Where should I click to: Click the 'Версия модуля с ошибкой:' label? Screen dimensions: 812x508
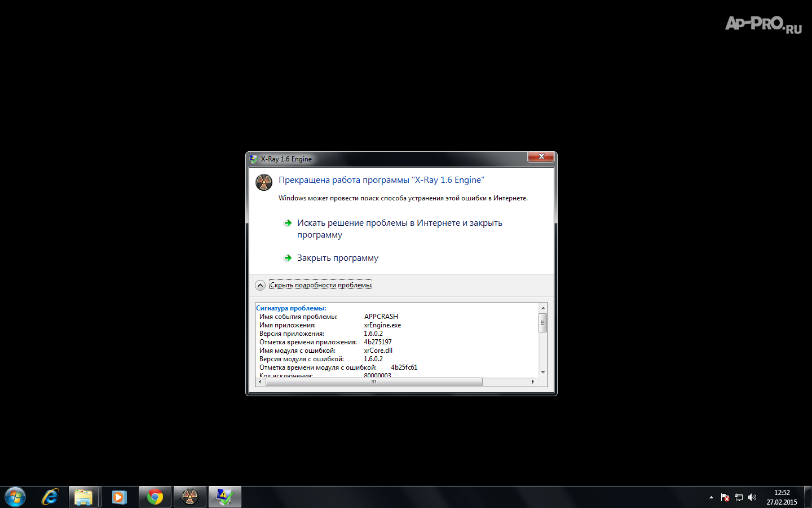(302, 359)
